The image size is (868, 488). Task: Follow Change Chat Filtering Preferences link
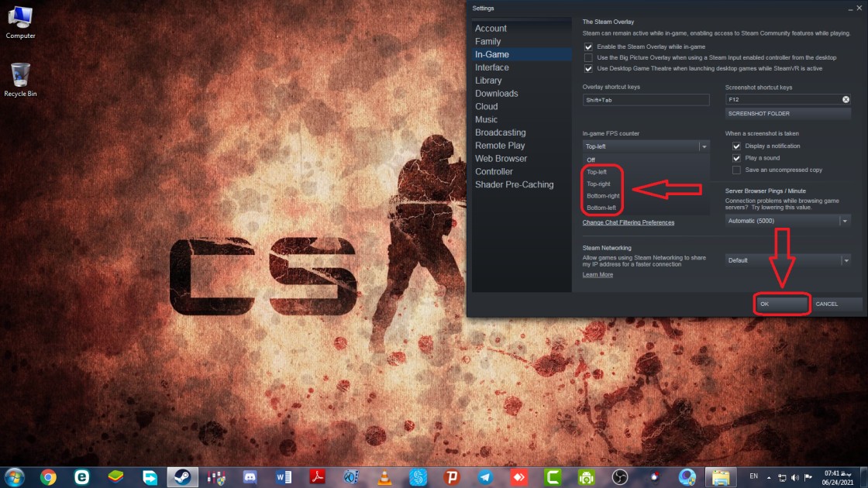pyautogui.click(x=629, y=222)
